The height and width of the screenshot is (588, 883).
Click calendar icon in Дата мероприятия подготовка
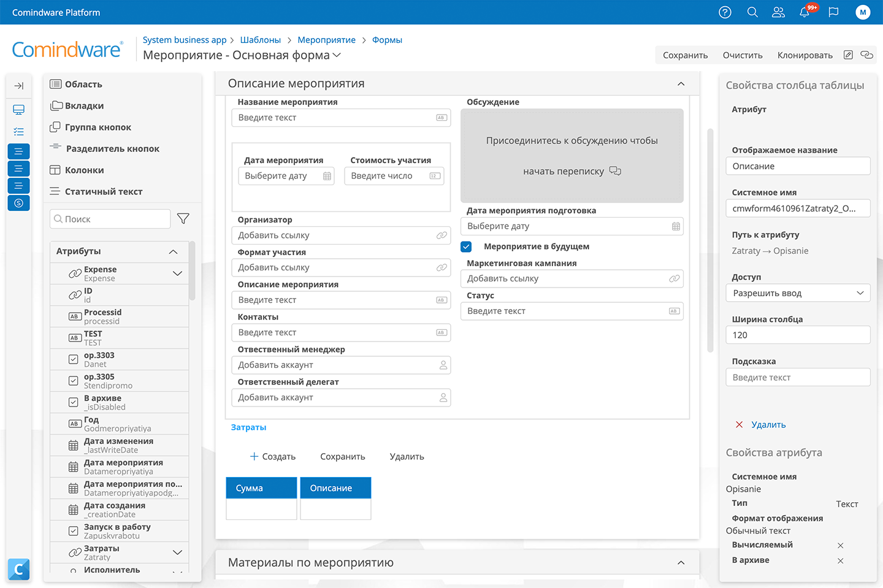pyautogui.click(x=676, y=226)
